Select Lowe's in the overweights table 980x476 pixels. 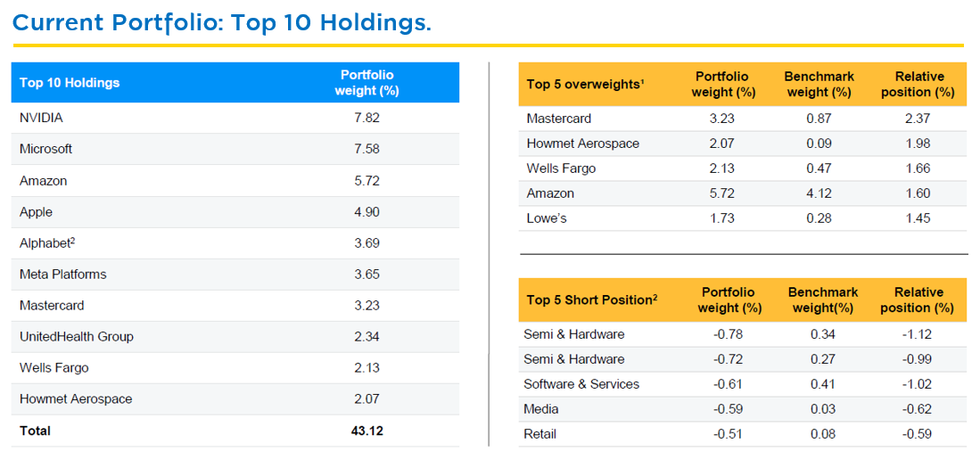click(546, 218)
